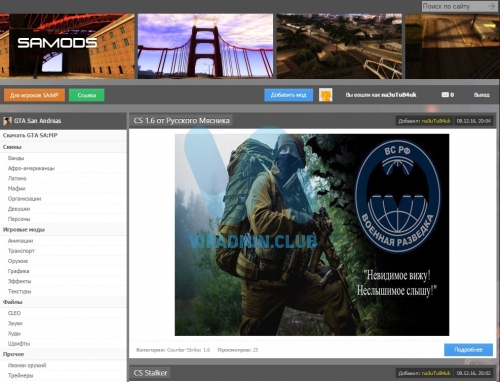Click the green Ссылка button
The height and width of the screenshot is (382, 500).
87,95
